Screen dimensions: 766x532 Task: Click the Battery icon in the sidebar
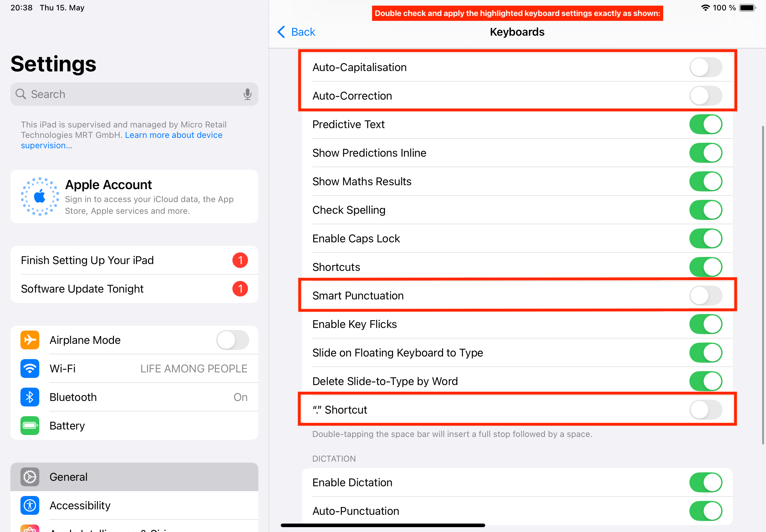click(30, 426)
